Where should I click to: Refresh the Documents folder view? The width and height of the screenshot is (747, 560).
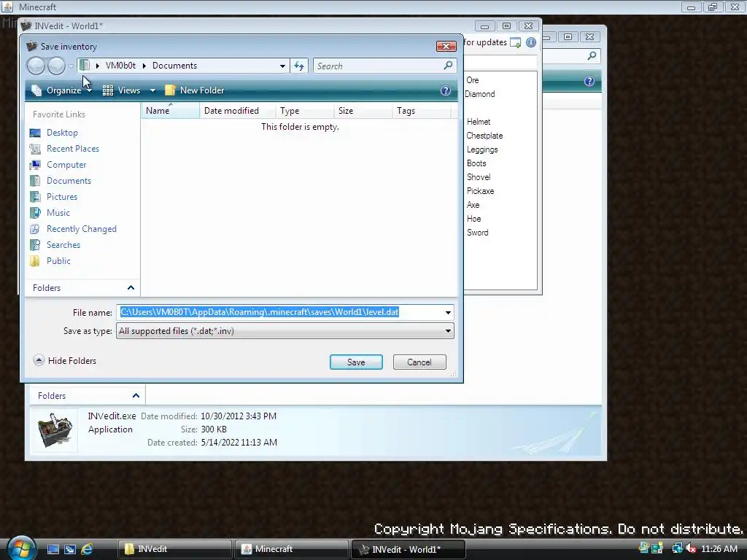[x=299, y=66]
